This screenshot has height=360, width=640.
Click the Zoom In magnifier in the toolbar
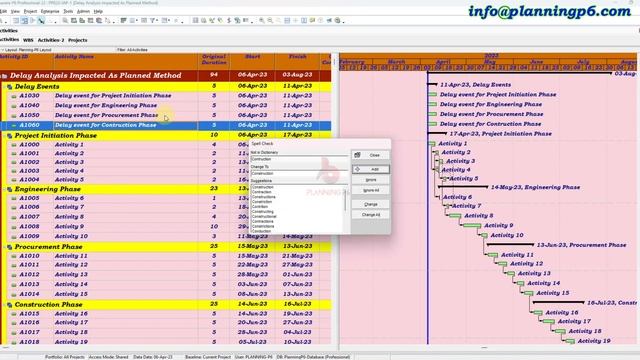pyautogui.click(x=262, y=20)
